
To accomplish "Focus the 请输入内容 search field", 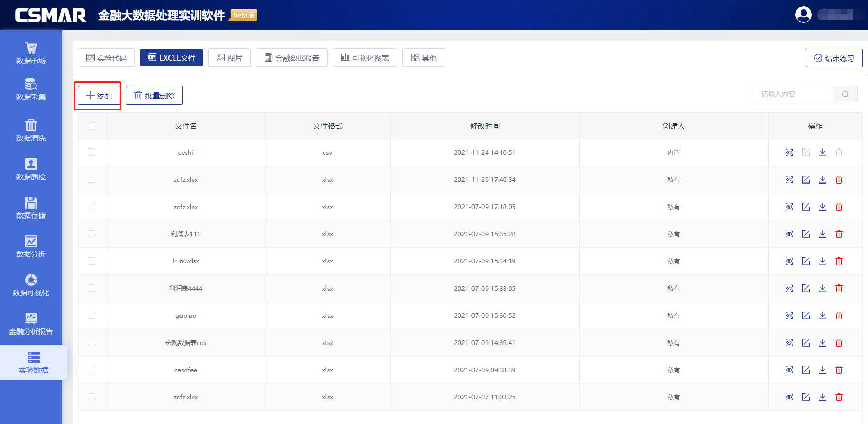I will pyautogui.click(x=793, y=94).
